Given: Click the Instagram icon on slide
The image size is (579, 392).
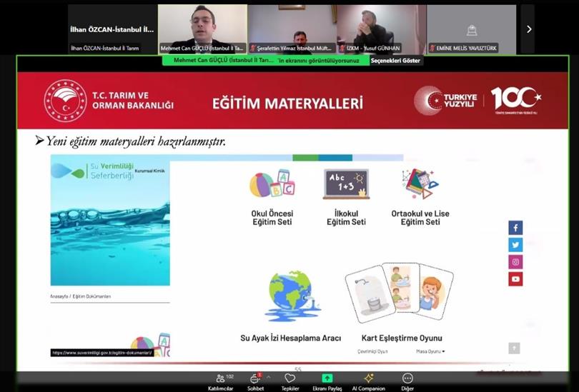Looking at the screenshot, I should (515, 262).
